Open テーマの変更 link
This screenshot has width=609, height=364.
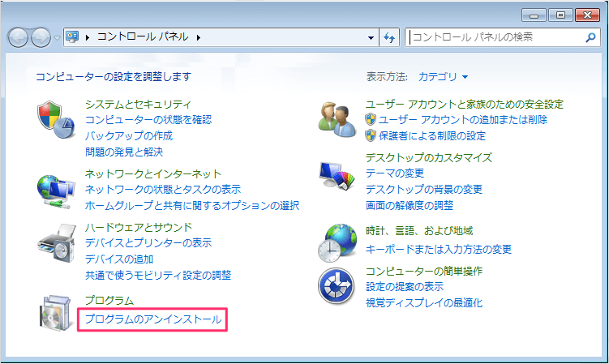[395, 173]
